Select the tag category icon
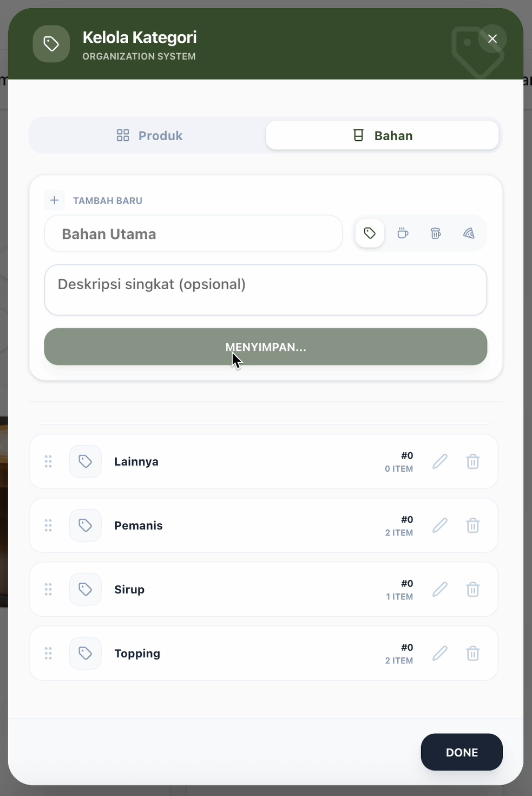The image size is (532, 796). point(370,233)
